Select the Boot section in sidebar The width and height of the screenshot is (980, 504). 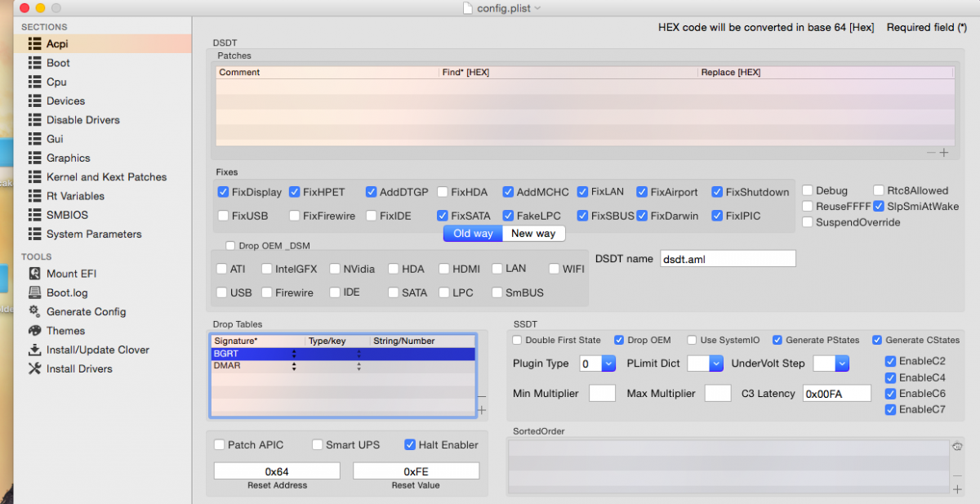point(58,63)
